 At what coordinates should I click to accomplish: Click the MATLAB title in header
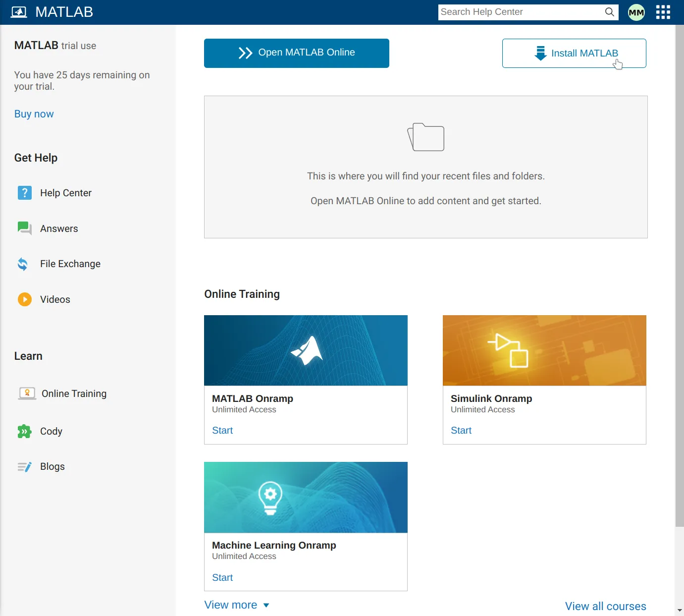tap(64, 12)
